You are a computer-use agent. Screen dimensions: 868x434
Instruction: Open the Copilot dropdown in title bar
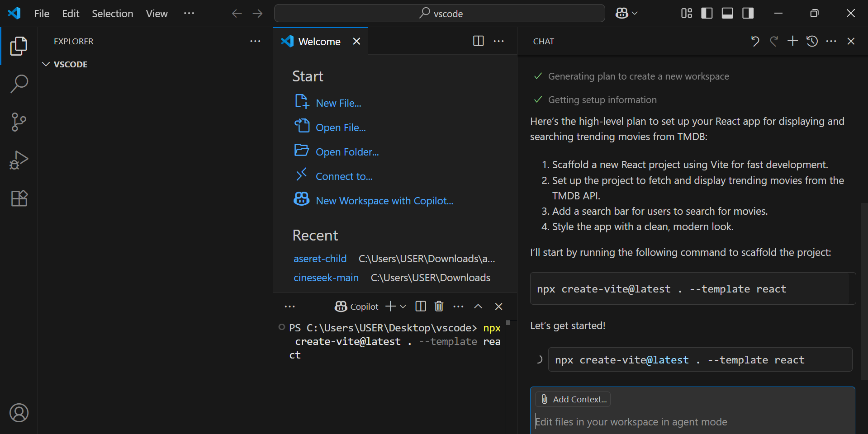point(635,14)
